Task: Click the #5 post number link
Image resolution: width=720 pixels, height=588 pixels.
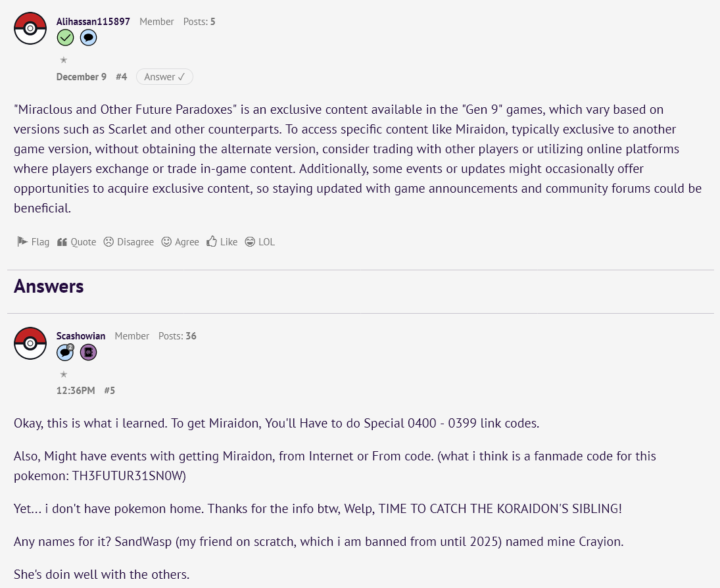Action: (109, 391)
